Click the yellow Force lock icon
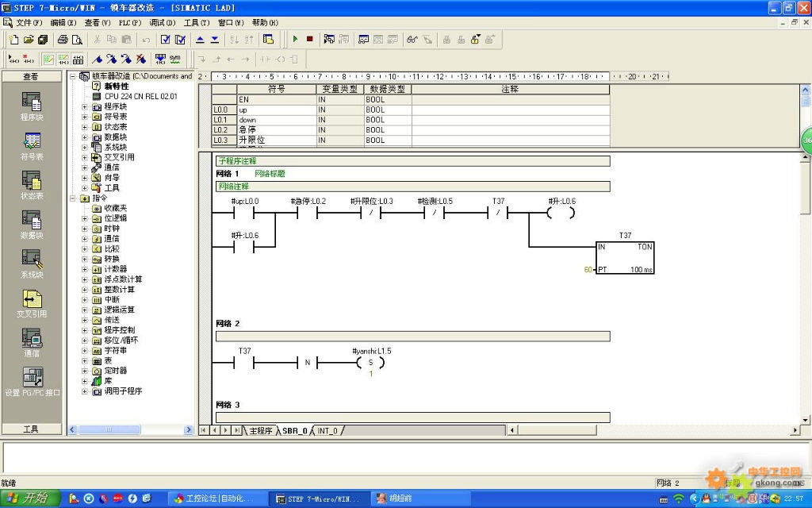812x508 pixels. pos(476,40)
